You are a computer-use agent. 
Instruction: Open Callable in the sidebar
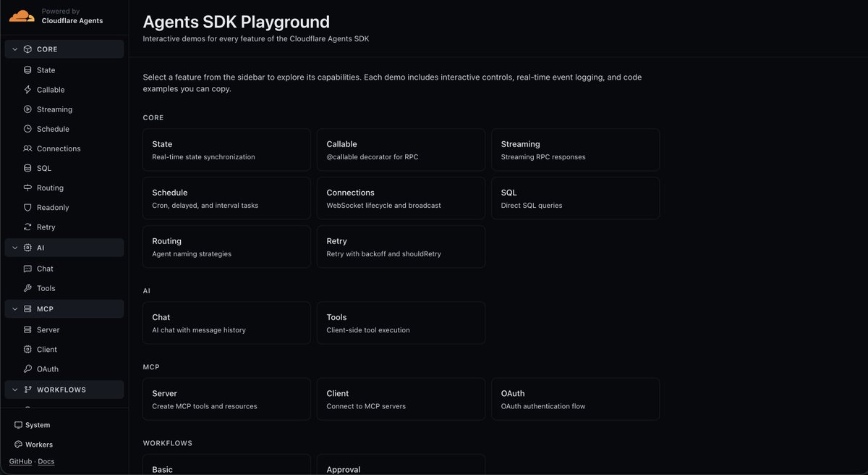coord(64,90)
